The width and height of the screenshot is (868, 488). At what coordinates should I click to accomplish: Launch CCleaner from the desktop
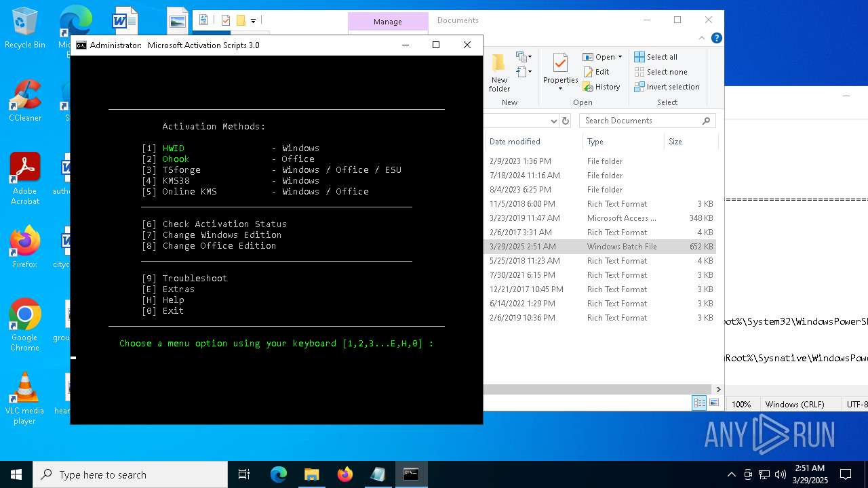click(x=25, y=102)
